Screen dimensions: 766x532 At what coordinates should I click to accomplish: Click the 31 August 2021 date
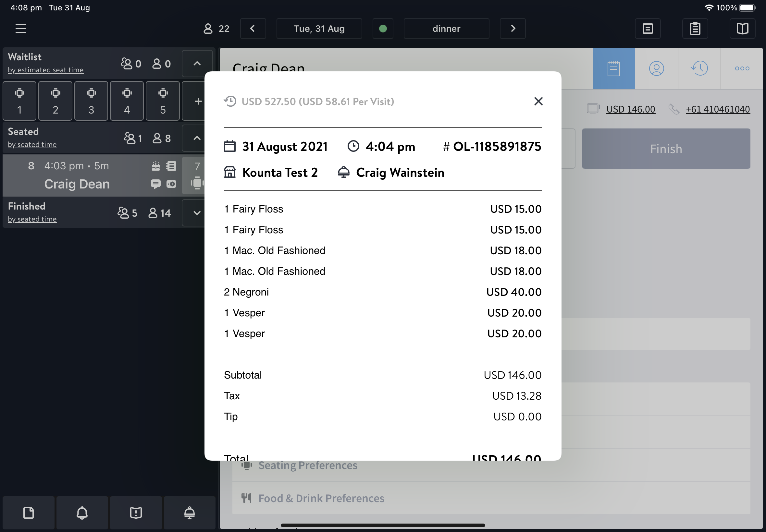(x=285, y=146)
